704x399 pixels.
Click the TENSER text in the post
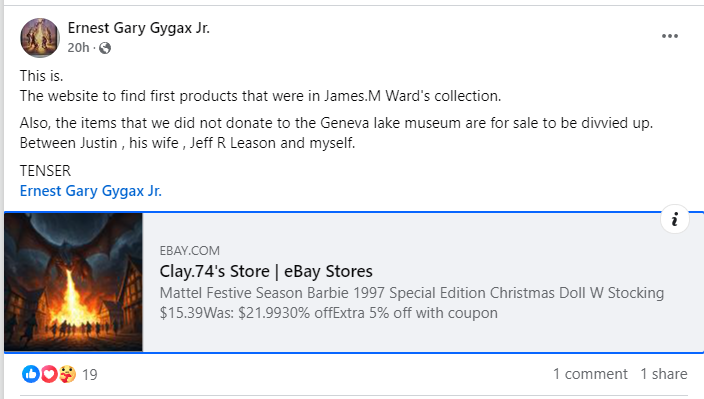[45, 171]
